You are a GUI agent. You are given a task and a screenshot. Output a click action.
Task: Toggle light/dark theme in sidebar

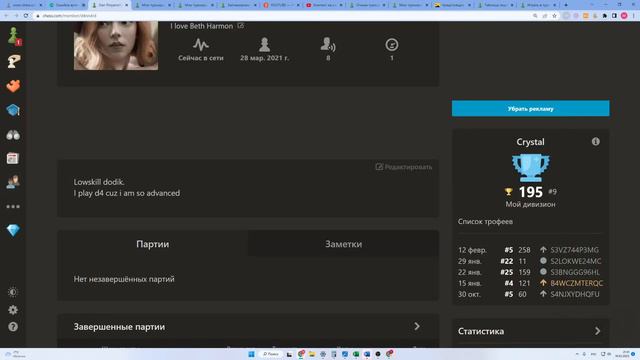[13, 292]
